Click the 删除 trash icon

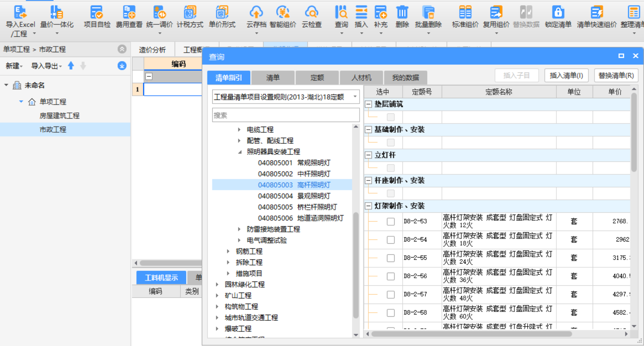pyautogui.click(x=402, y=12)
